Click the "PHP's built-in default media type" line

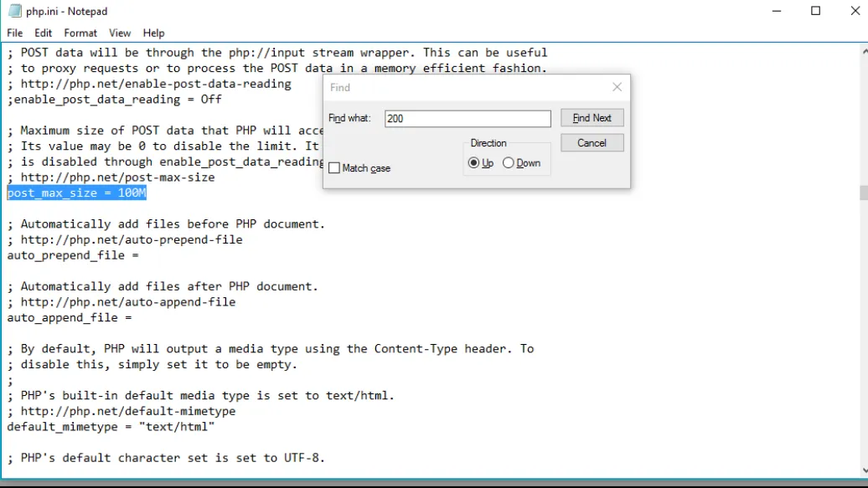[201, 396]
